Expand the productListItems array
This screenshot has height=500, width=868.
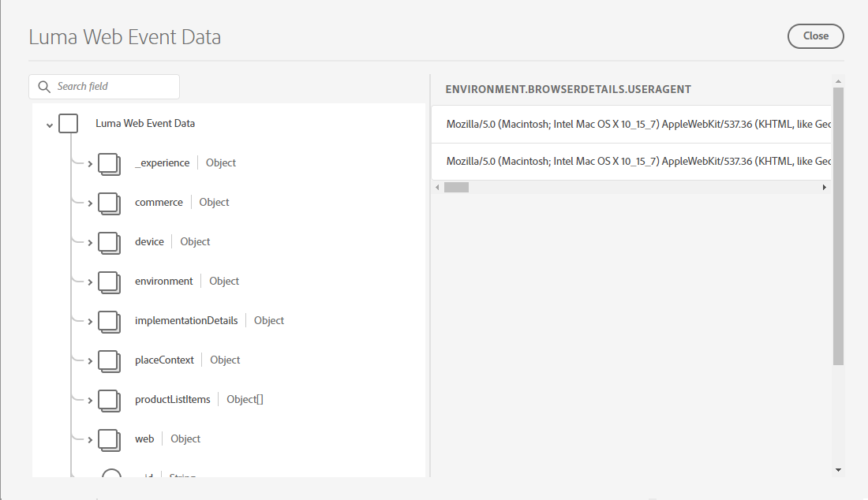90,400
